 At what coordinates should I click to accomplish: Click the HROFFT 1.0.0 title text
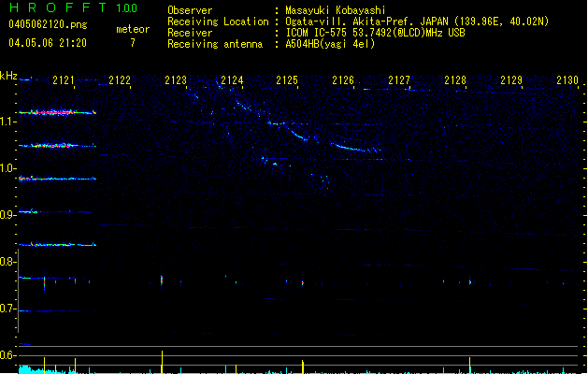click(74, 7)
